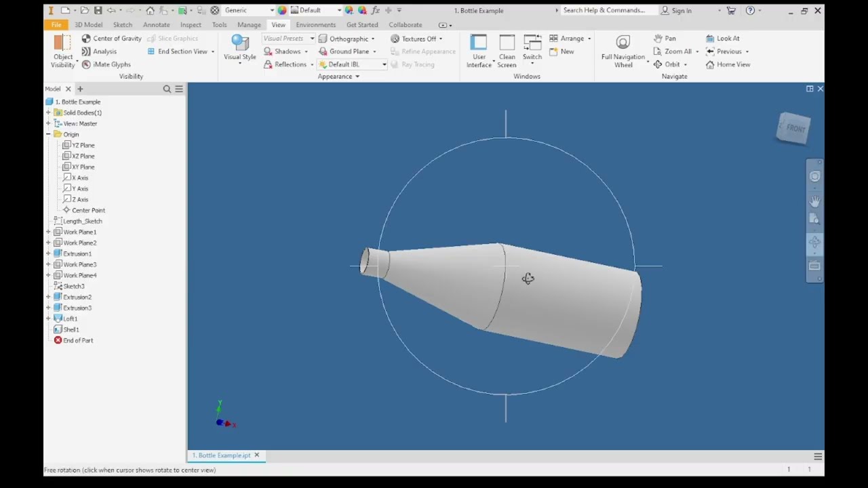Open the Zoom All dropdown arrow
Image resolution: width=868 pixels, height=488 pixels.
697,52
